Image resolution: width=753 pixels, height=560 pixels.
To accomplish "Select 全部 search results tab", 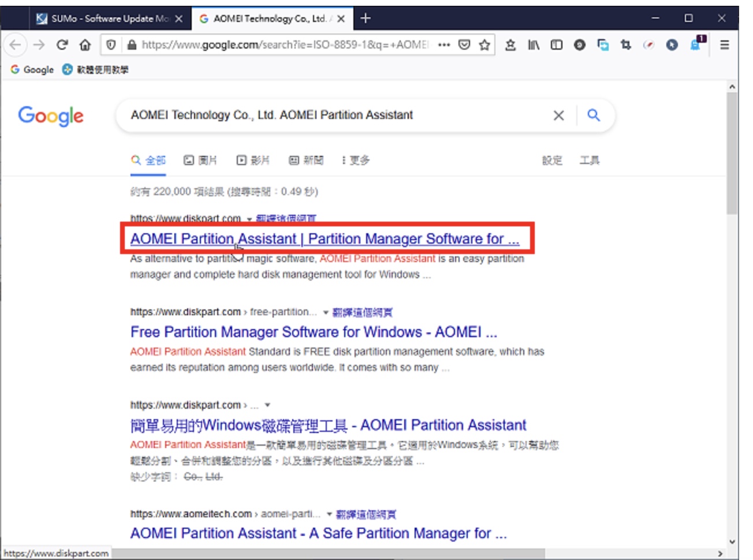I will click(148, 160).
